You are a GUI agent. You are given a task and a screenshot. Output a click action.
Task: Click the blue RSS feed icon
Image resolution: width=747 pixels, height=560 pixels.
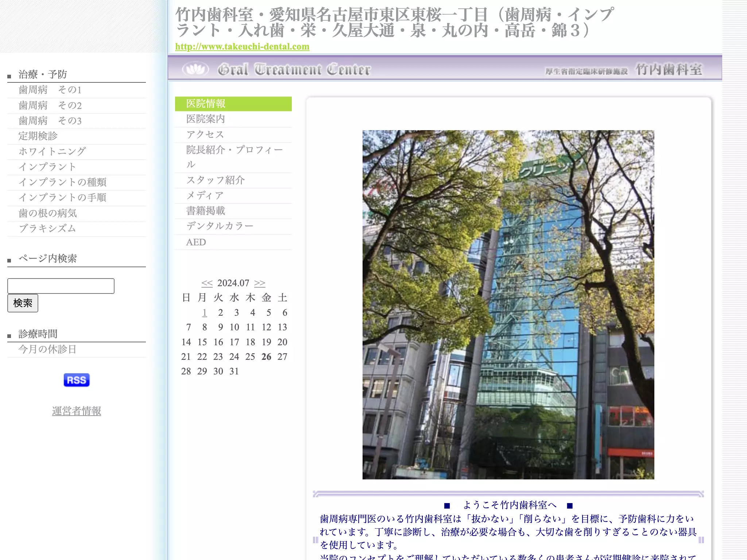(x=77, y=380)
